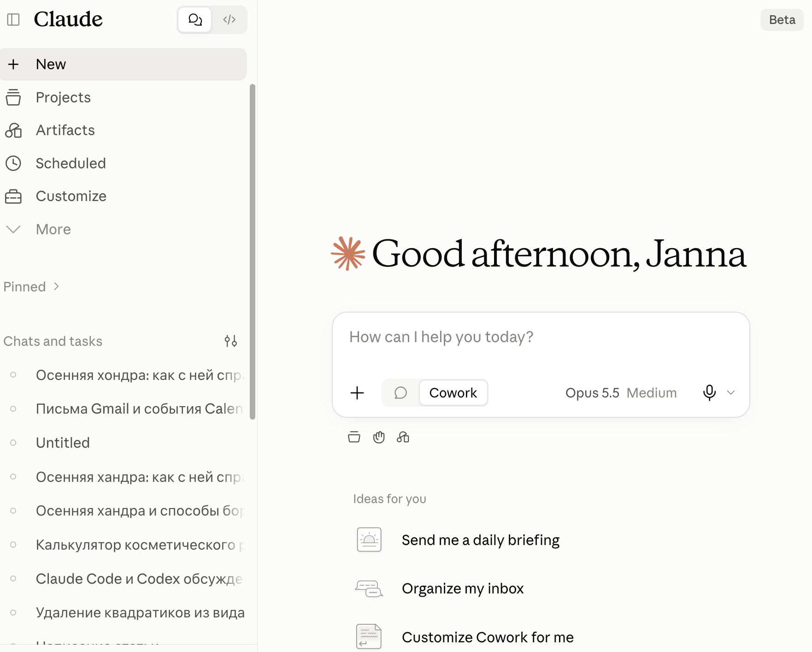This screenshot has height=652, width=812.
Task: Click the Beta badge
Action: point(782,20)
